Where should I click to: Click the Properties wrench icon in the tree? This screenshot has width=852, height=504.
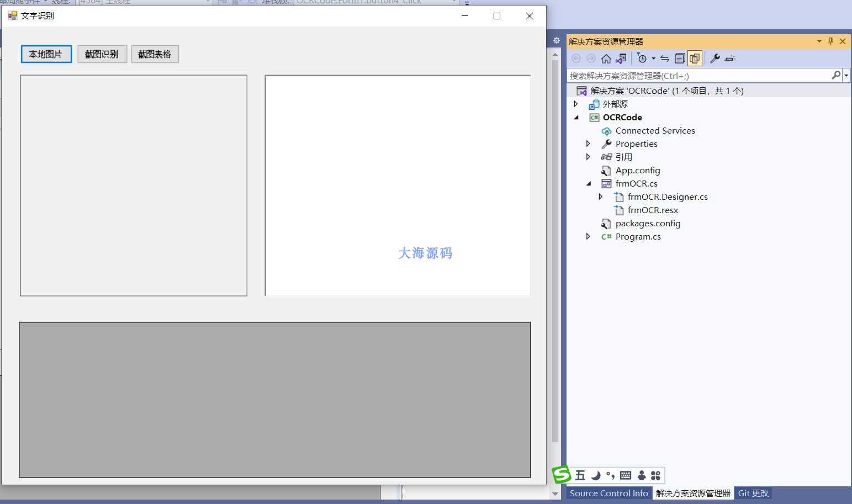(606, 144)
